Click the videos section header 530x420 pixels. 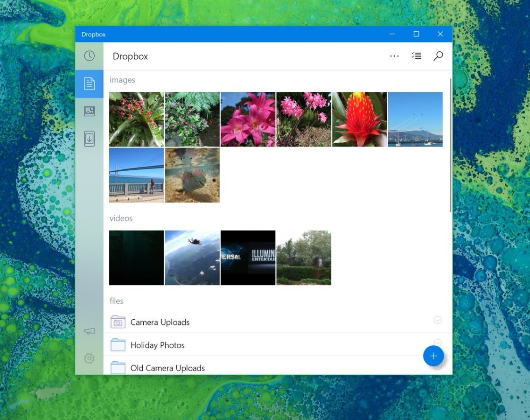121,218
